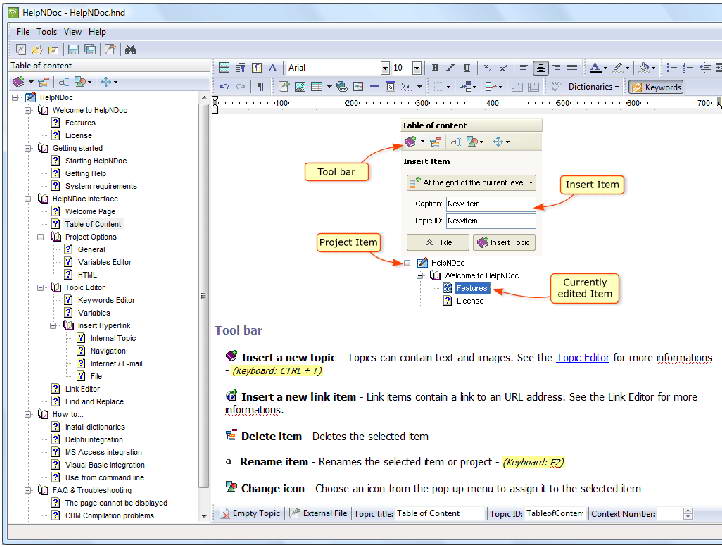The height and width of the screenshot is (547, 722).
Task: Click the text highlight pen icon
Action: click(618, 68)
